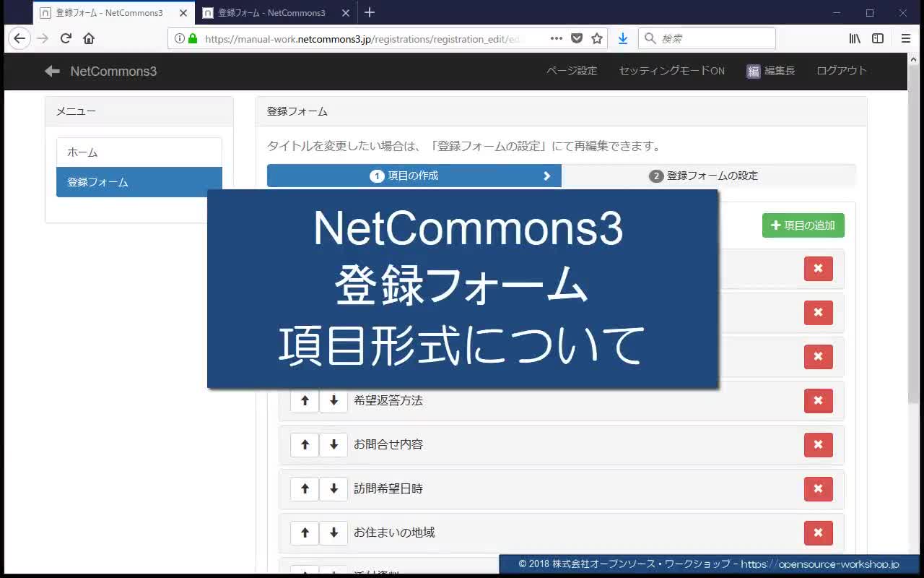924x578 pixels.
Task: Reload the page with the refresh icon
Action: [66, 39]
